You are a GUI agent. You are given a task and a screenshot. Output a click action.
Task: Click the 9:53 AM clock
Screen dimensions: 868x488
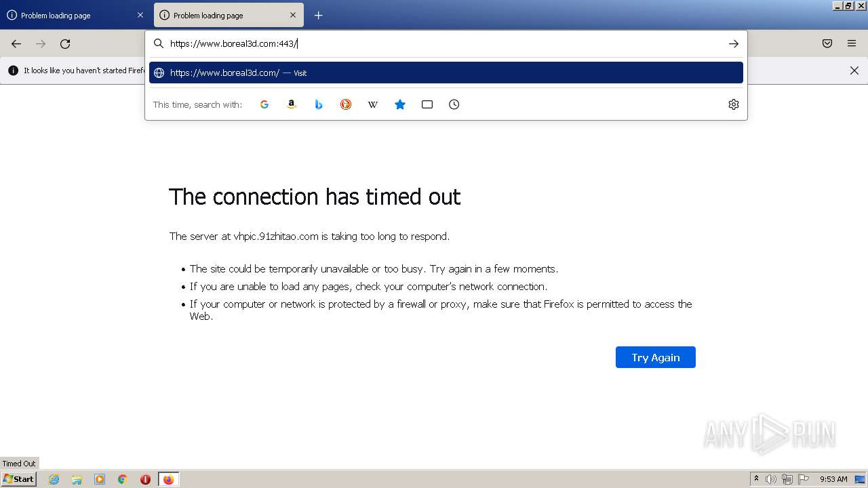pyautogui.click(x=833, y=479)
